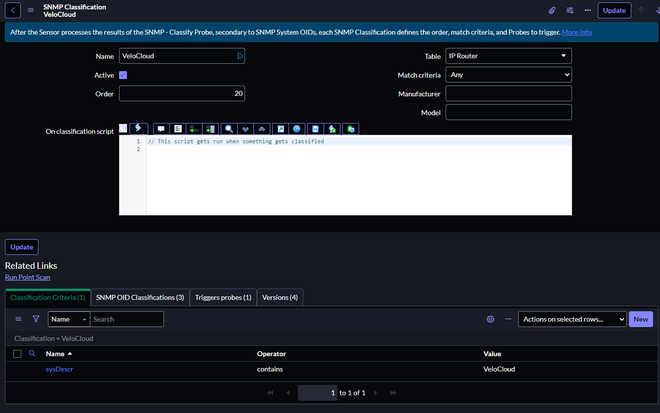Open the personalize list gear icon

[x=490, y=319]
